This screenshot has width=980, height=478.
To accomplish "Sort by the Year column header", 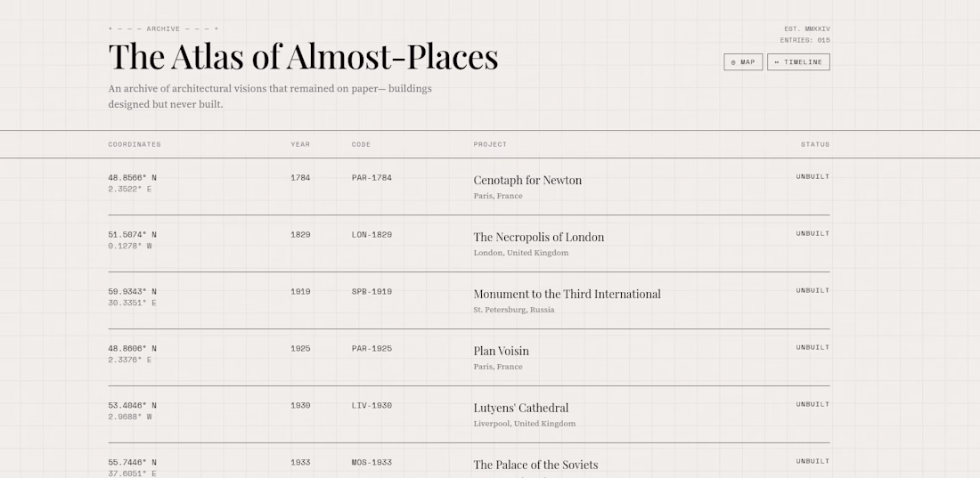I will 300,144.
